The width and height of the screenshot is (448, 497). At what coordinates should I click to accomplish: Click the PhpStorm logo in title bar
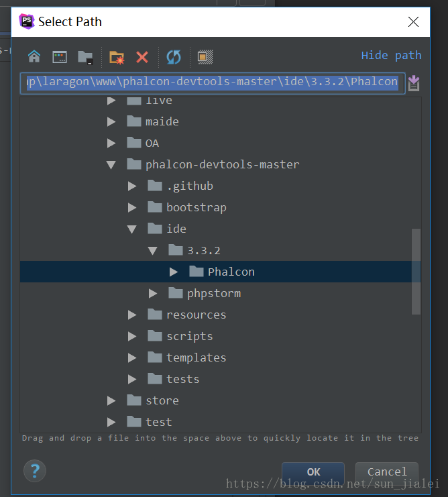point(27,21)
